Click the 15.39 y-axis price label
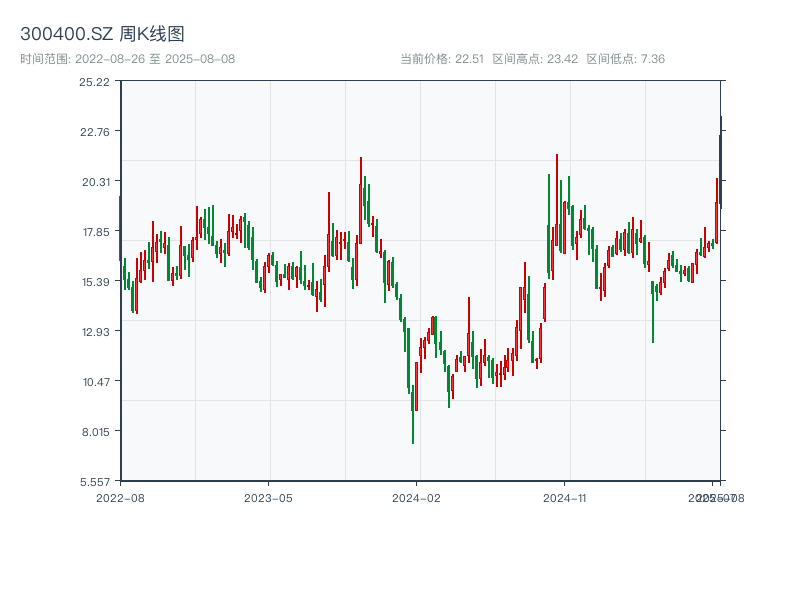This screenshot has height=600, width=800. click(x=95, y=281)
